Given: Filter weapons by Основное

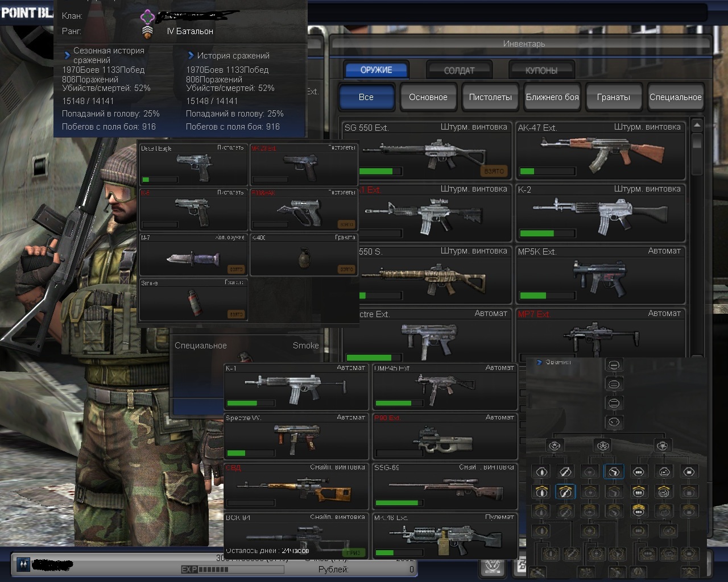Looking at the screenshot, I should (428, 97).
